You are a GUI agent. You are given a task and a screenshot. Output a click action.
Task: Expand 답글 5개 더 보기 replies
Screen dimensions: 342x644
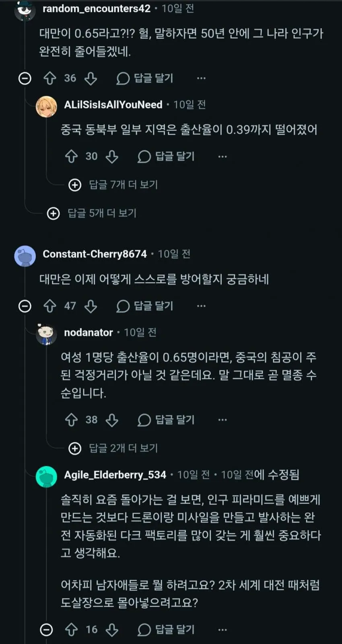(93, 213)
